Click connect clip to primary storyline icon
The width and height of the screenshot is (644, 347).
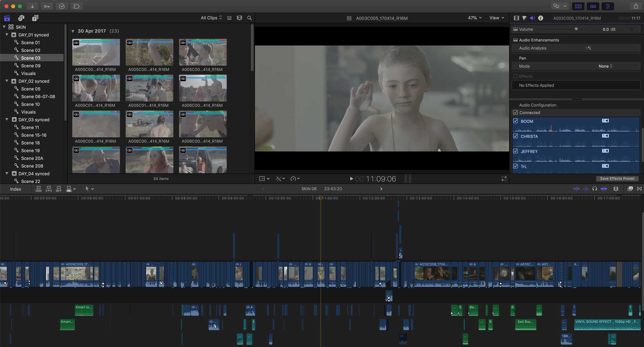[x=39, y=189]
